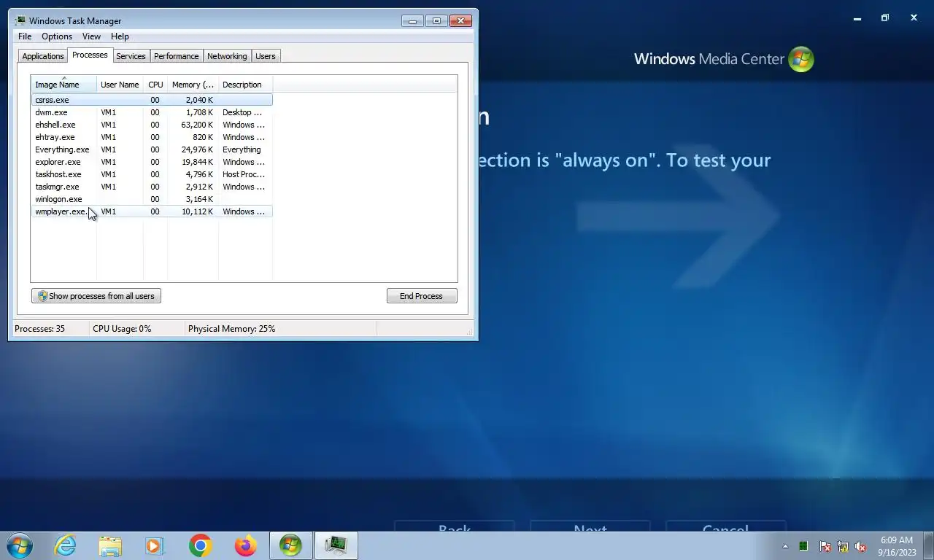Open the File menu
The height and width of the screenshot is (560, 934).
pyautogui.click(x=25, y=36)
